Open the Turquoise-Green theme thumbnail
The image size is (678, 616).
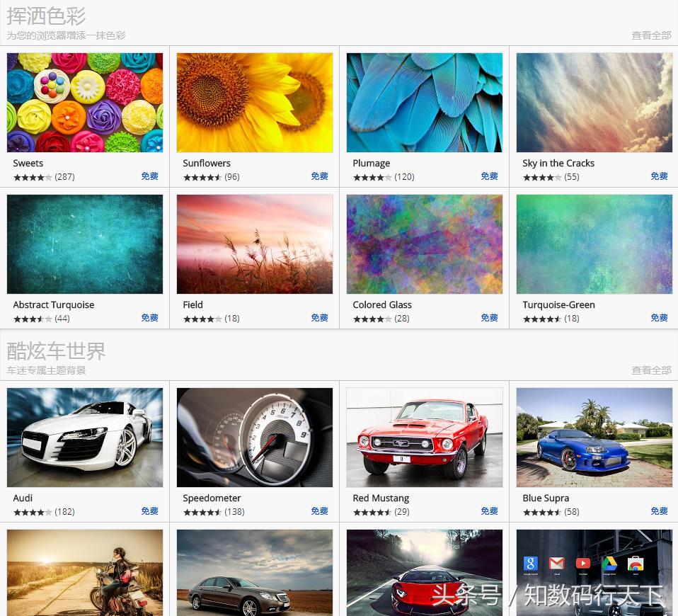pos(594,244)
